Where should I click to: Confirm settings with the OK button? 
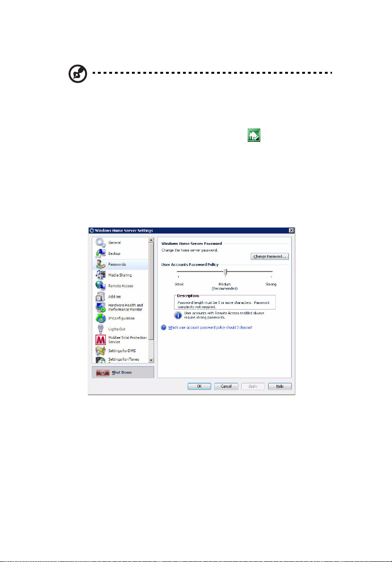tap(200, 386)
